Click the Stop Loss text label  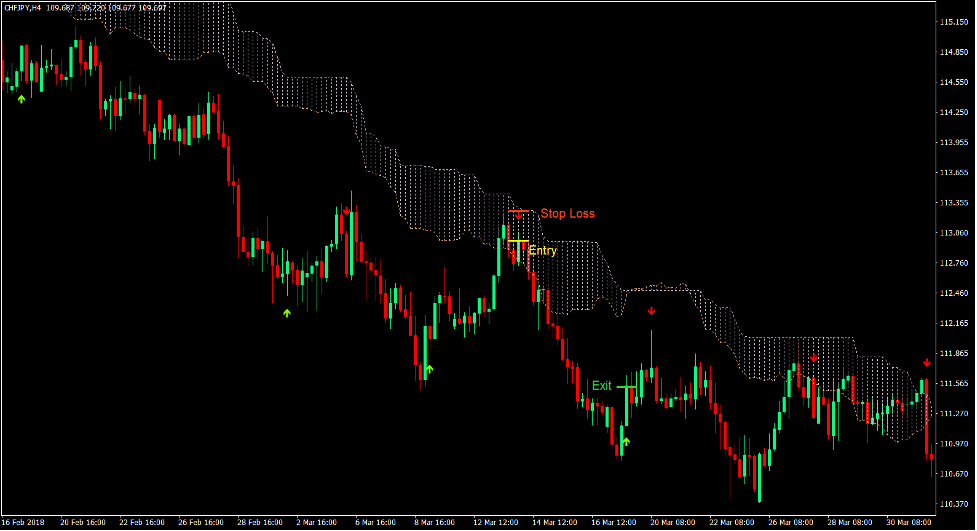(x=567, y=214)
